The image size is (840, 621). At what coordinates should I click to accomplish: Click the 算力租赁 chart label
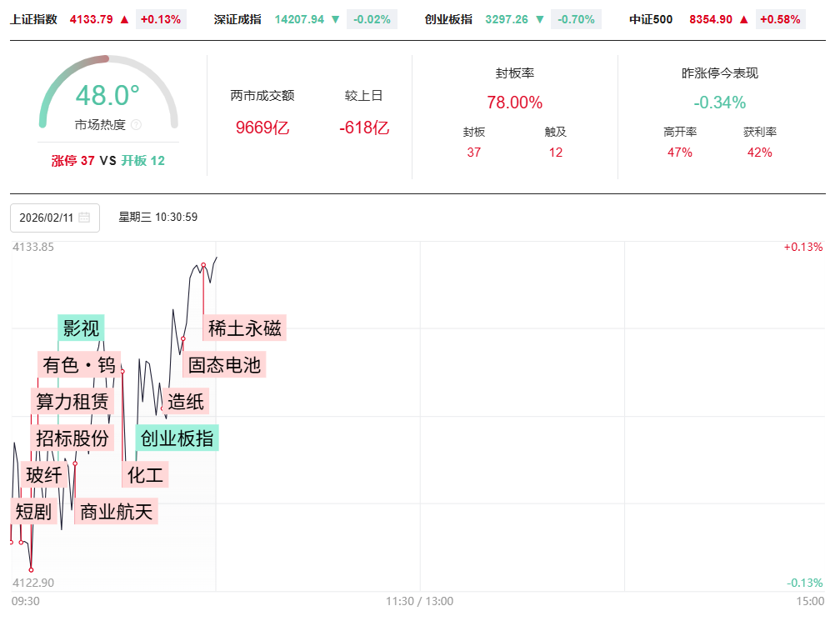pyautogui.click(x=72, y=401)
